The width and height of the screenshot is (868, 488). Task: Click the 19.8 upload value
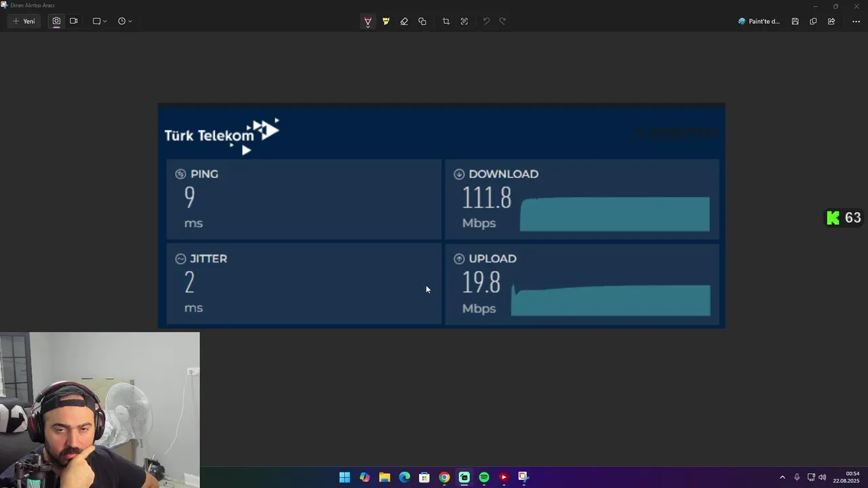[481, 283]
